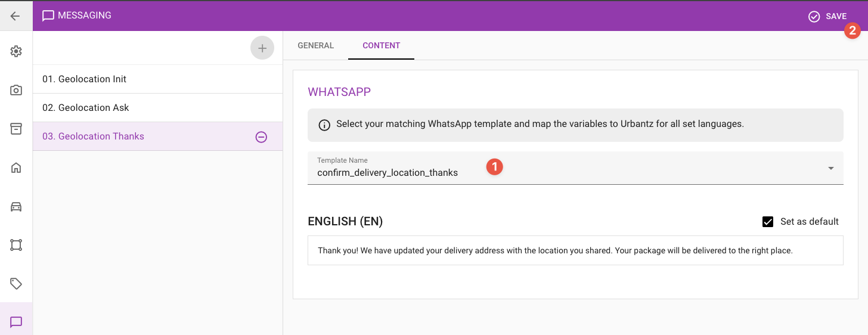Click the WHATSAPP section heading
The height and width of the screenshot is (335, 868).
coord(339,92)
